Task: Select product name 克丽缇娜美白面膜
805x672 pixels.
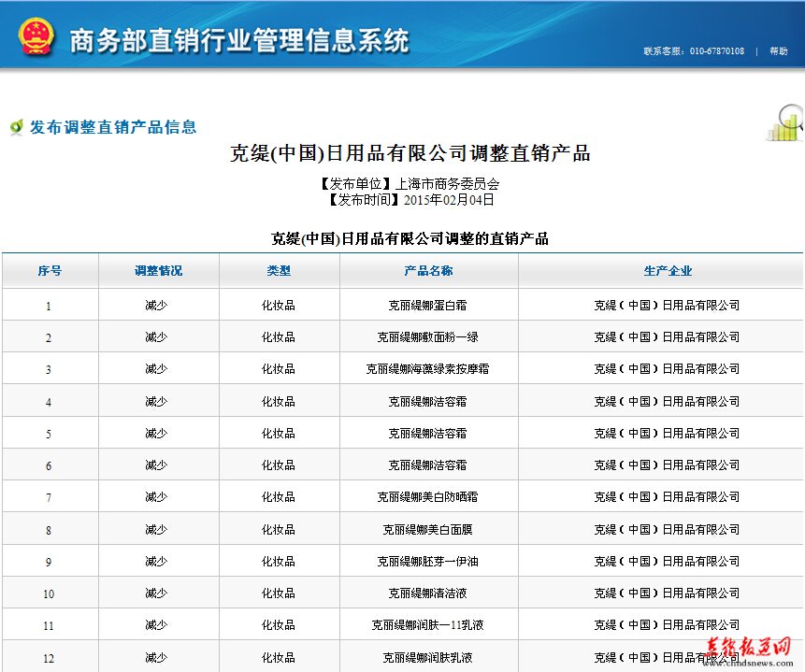Action: (x=427, y=529)
